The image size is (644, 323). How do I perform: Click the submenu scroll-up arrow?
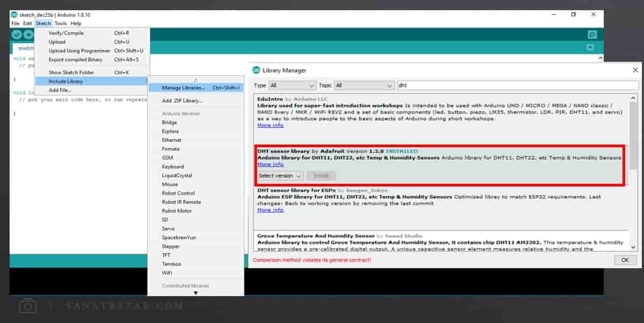pos(196,80)
